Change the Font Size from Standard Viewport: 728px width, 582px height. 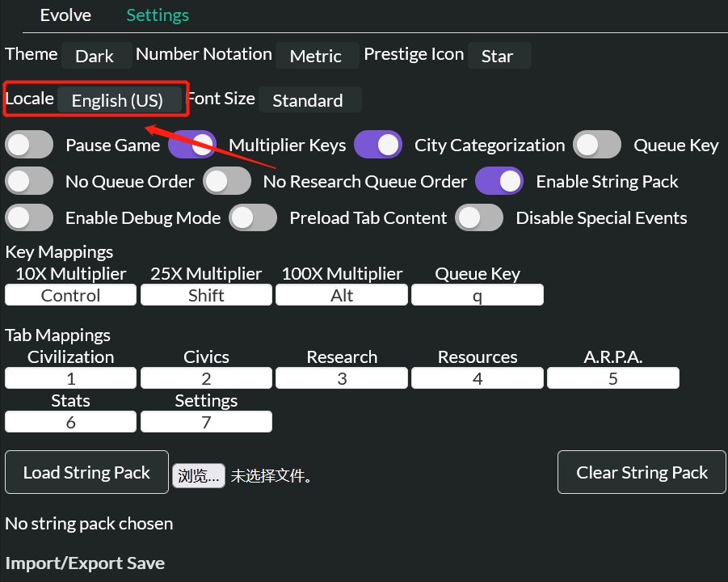[309, 100]
